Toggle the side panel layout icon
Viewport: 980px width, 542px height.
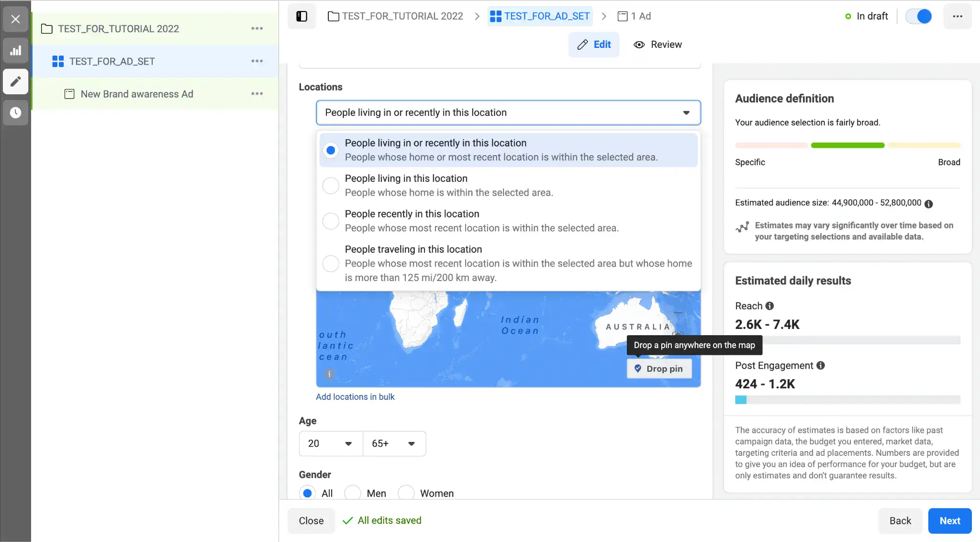301,16
